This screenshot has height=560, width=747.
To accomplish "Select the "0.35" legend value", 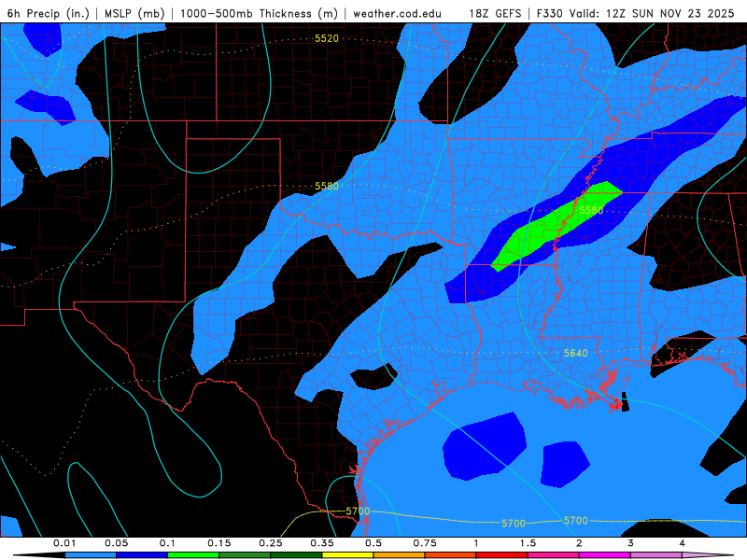I will pos(322,543).
